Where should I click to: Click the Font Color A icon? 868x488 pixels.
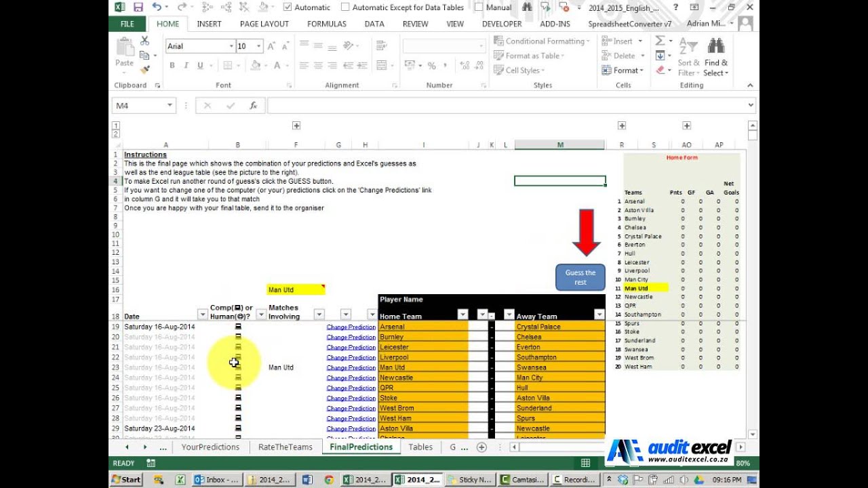click(x=277, y=66)
